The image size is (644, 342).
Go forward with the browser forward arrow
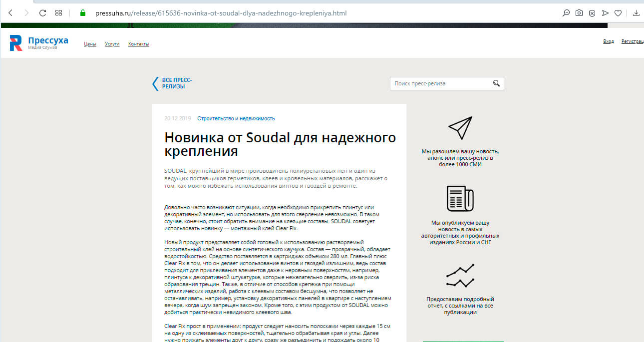(26, 13)
